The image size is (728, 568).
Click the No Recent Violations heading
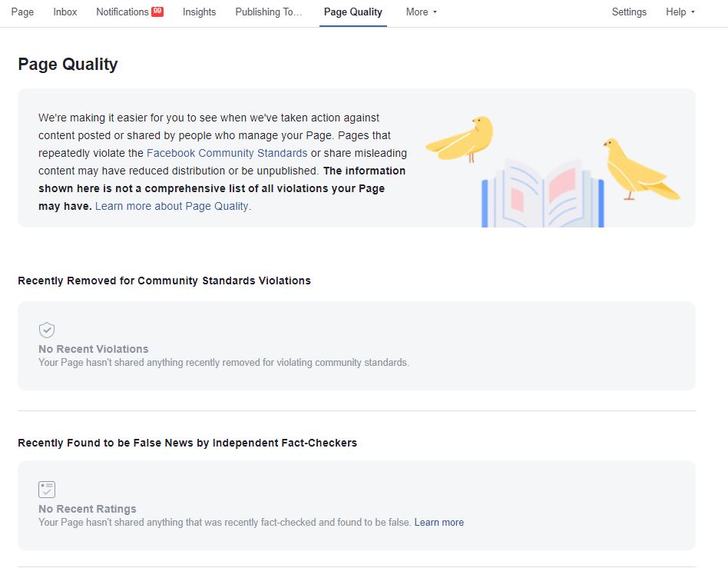(x=94, y=349)
